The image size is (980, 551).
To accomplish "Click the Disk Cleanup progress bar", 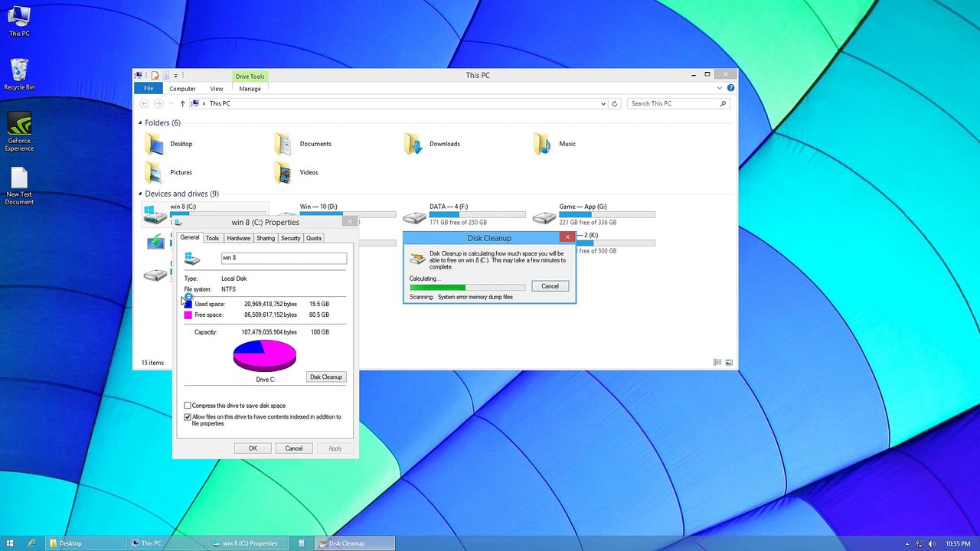I will click(x=468, y=288).
